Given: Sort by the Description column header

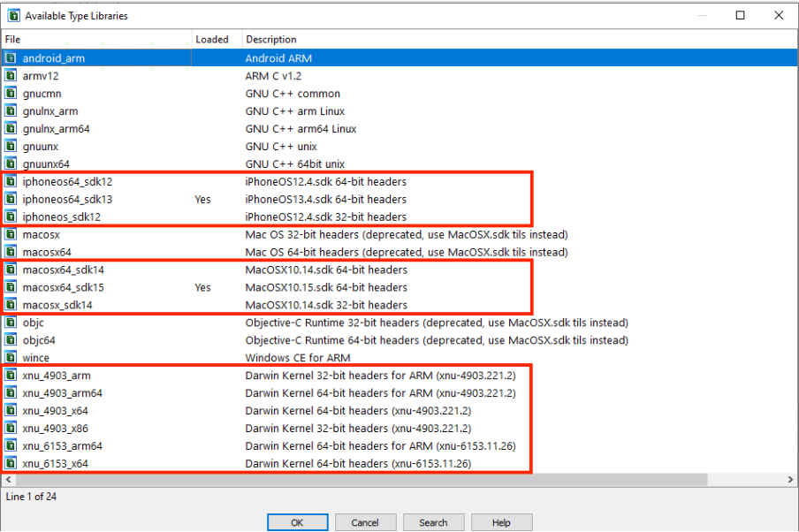Looking at the screenshot, I should click(520, 39).
